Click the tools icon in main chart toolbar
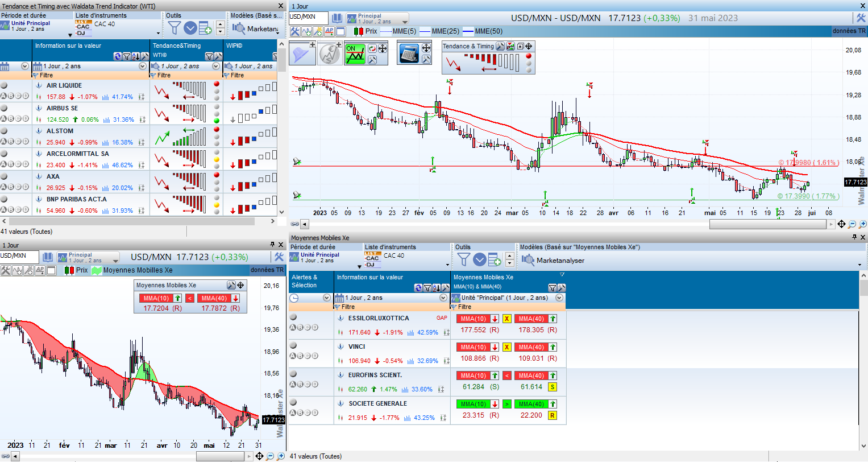Viewport: 868px width, 462px height. point(295,31)
